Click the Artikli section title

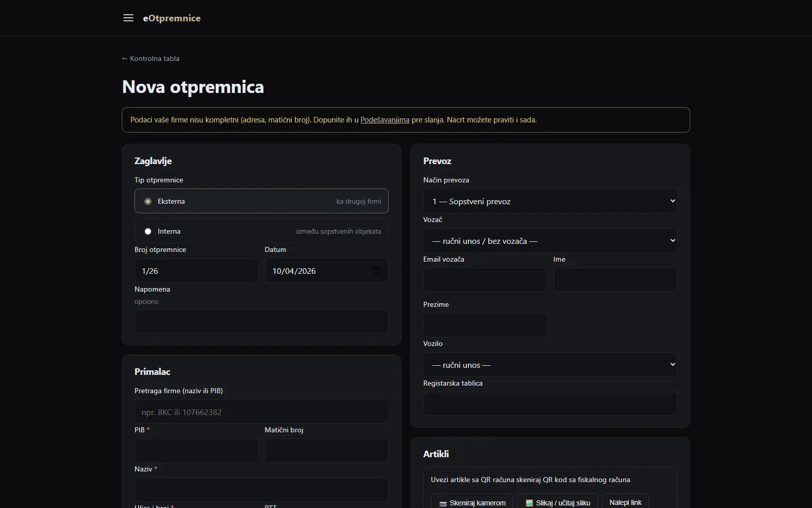436,454
